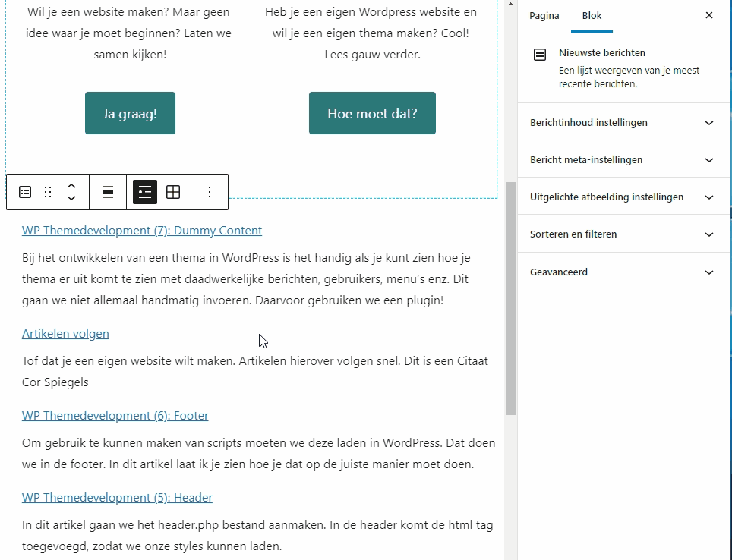Switch to grid view layout
The height and width of the screenshot is (560, 732).
coord(173,192)
